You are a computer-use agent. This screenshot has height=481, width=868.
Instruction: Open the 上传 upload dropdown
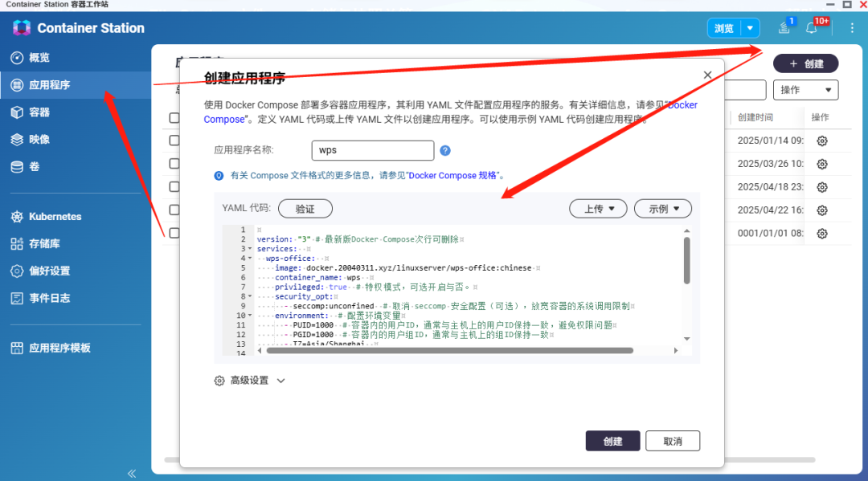(598, 209)
